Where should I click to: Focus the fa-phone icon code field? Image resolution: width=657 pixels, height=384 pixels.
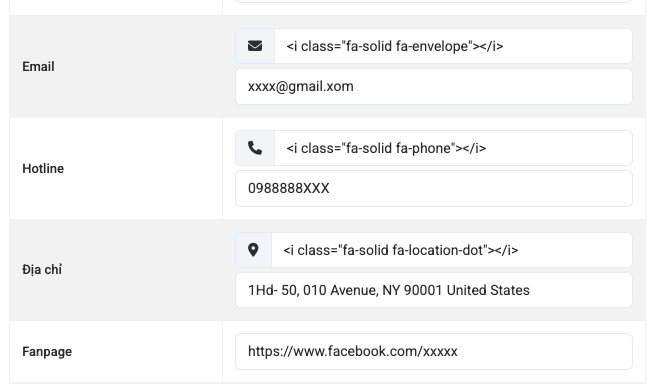453,148
